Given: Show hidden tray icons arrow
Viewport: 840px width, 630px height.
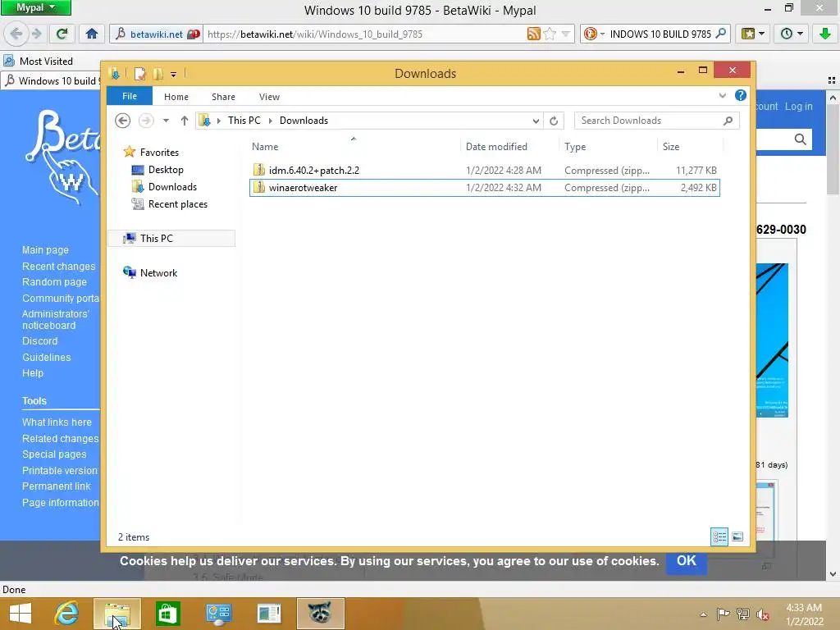Looking at the screenshot, I should click(x=703, y=614).
